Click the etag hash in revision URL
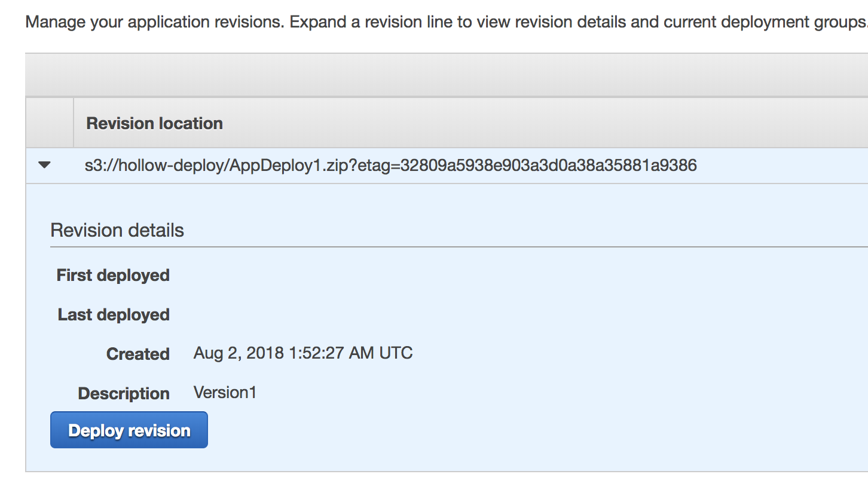This screenshot has height=477, width=868. 548,165
